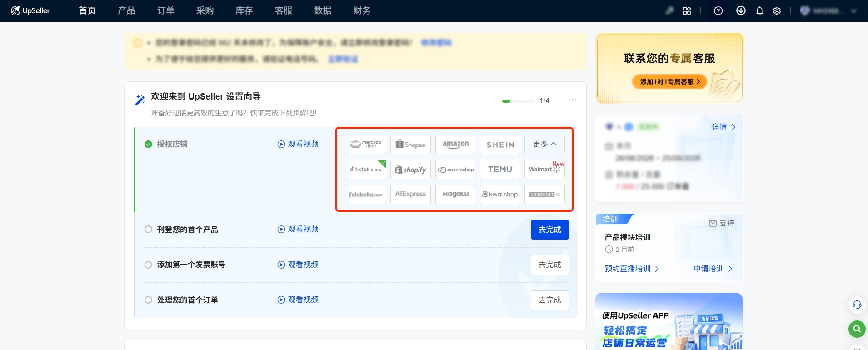Open the customer service headset icon
Screen dimensions: 868x350
coord(857,305)
